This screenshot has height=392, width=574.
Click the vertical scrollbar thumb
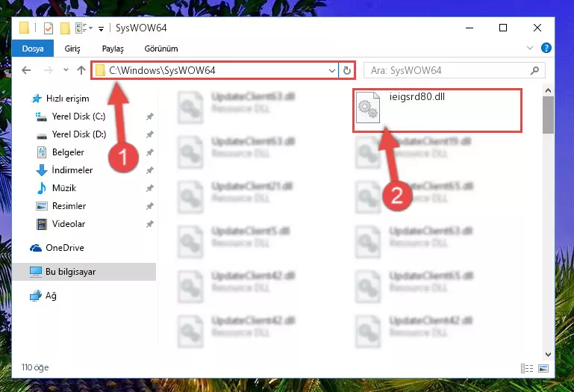(548, 115)
